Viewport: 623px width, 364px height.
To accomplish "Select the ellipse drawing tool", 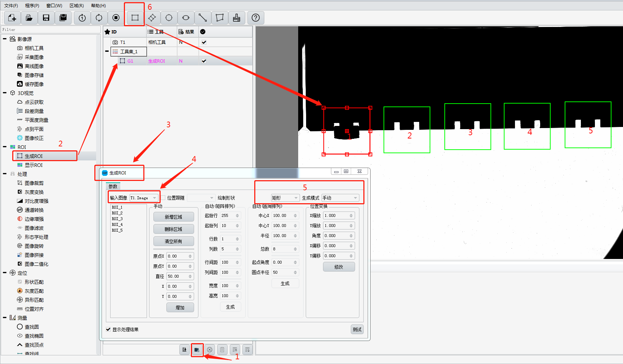I will tap(186, 18).
